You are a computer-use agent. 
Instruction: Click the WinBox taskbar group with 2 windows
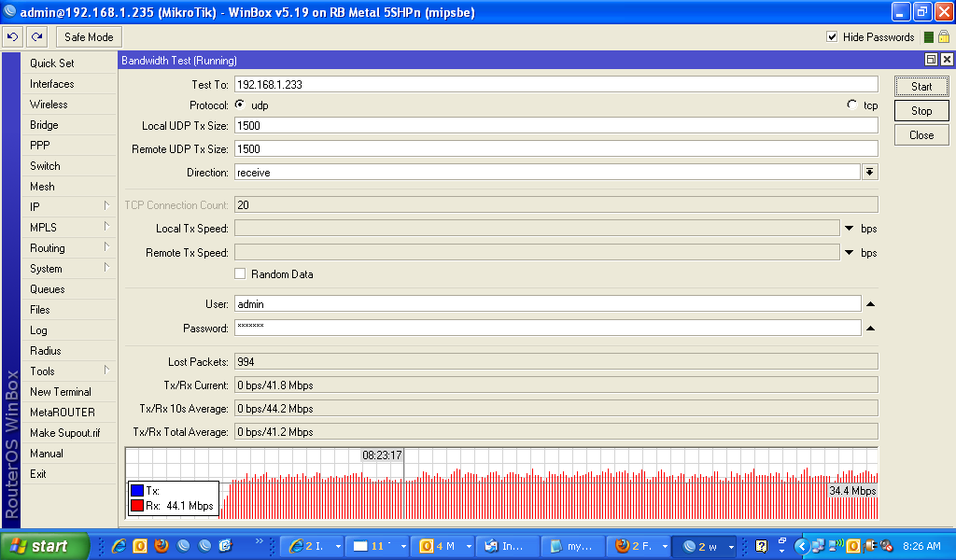pyautogui.click(x=705, y=546)
